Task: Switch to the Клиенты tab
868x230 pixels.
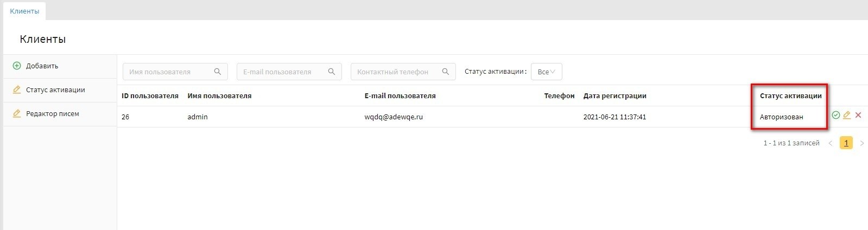Action: pyautogui.click(x=24, y=11)
